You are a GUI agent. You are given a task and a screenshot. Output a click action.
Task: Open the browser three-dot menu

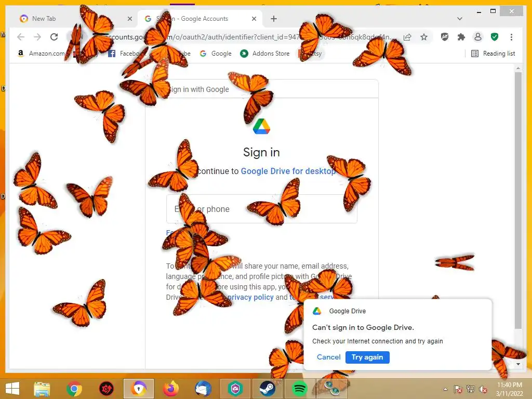coord(511,37)
